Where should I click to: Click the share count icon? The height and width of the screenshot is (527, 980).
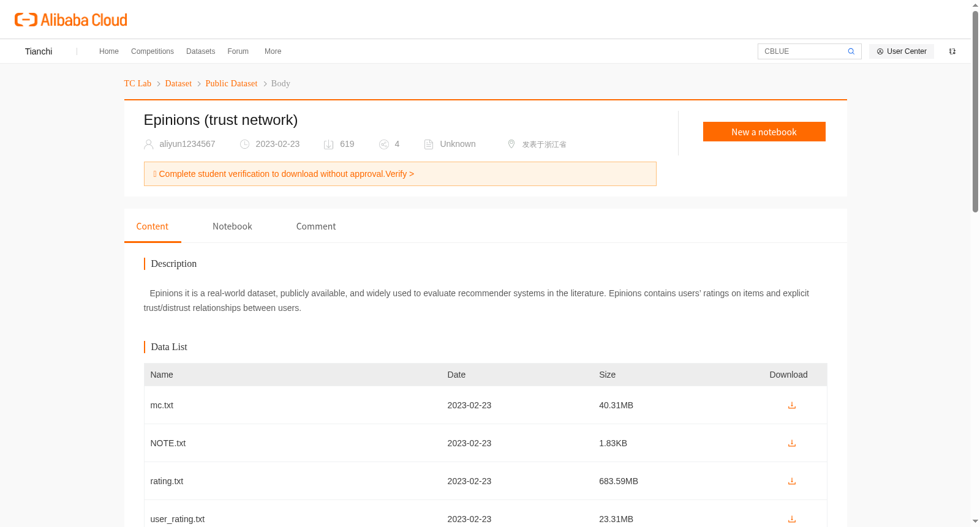pyautogui.click(x=384, y=144)
